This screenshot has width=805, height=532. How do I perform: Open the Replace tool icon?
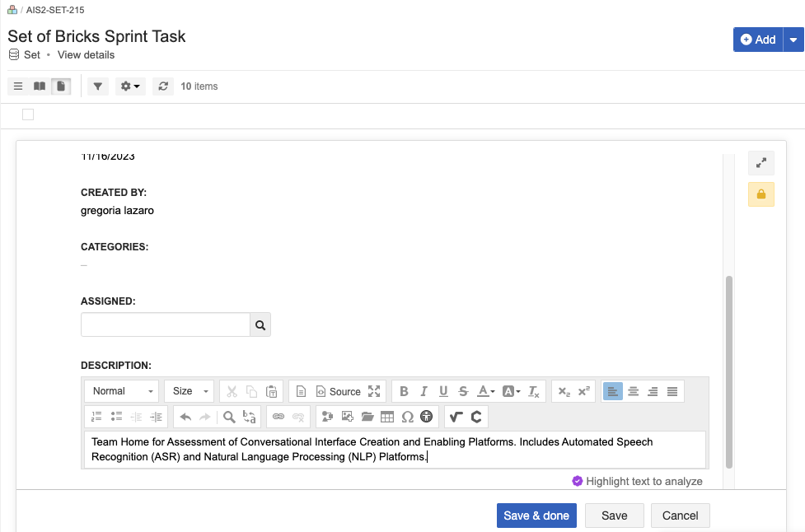pos(249,417)
